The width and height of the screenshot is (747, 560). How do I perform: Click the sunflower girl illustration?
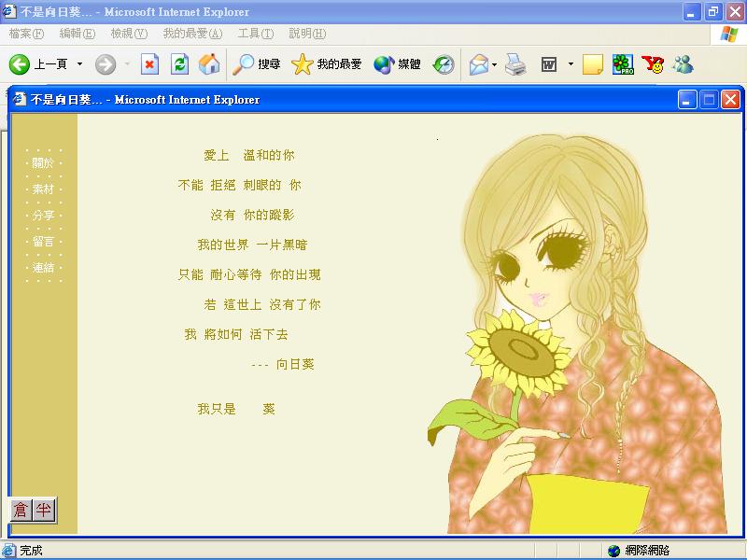[x=579, y=333]
